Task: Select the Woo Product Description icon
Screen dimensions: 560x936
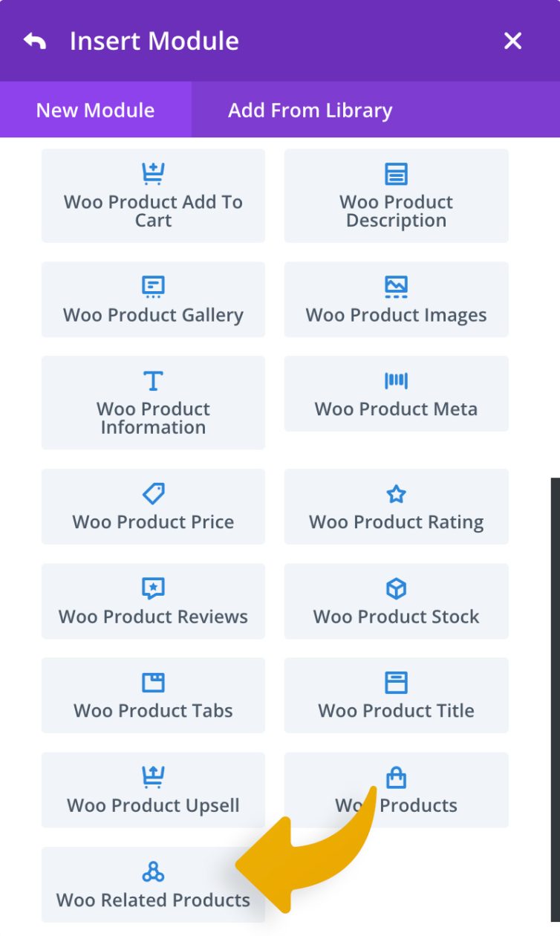Action: (x=396, y=173)
